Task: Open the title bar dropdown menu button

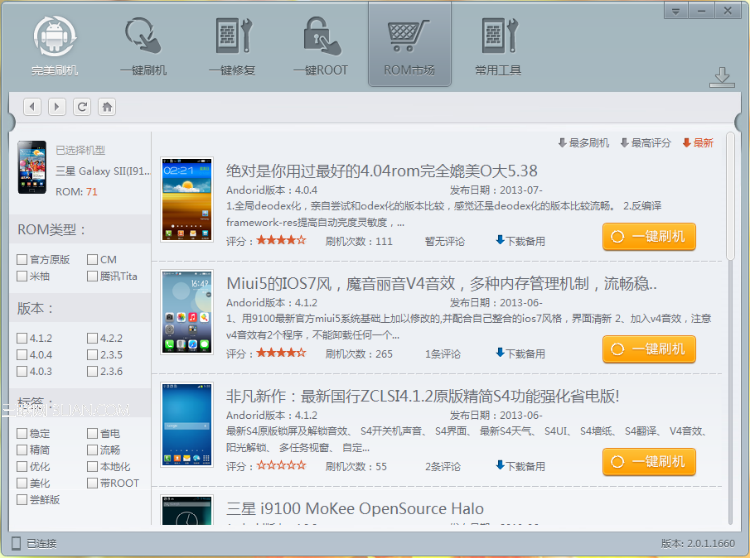Action: click(676, 11)
